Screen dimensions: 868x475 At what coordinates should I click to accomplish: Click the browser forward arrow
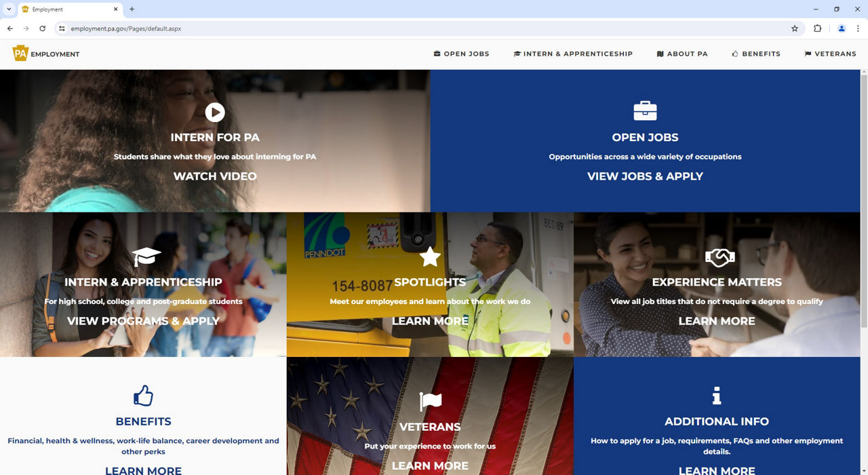[x=26, y=28]
